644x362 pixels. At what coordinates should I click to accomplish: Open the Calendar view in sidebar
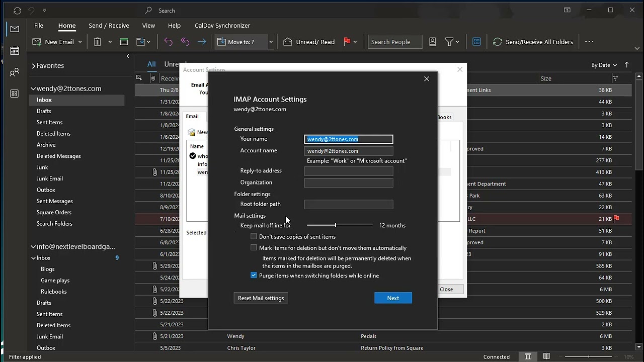(15, 51)
